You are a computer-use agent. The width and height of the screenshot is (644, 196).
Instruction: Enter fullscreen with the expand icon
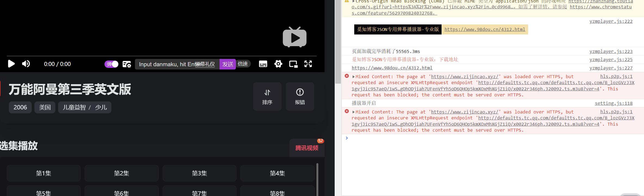[308, 64]
